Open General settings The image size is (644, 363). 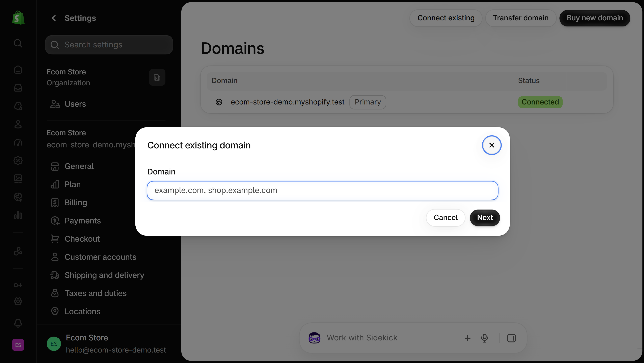pyautogui.click(x=91, y=166)
